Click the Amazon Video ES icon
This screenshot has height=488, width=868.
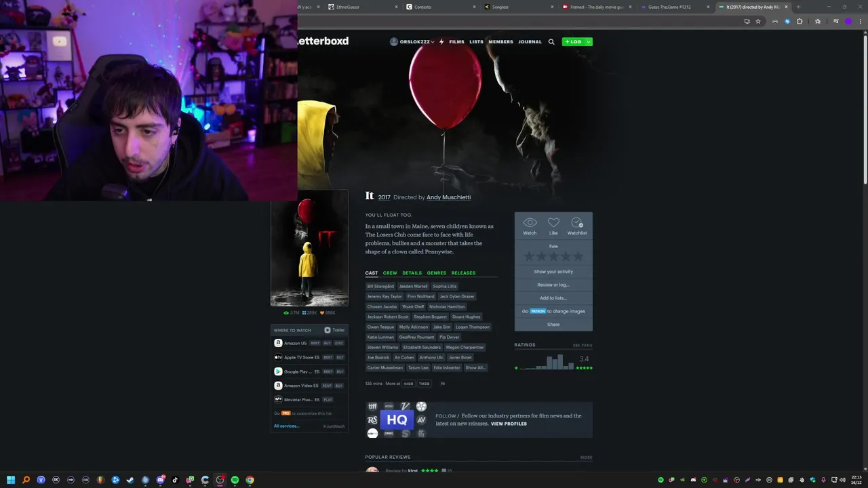click(278, 386)
